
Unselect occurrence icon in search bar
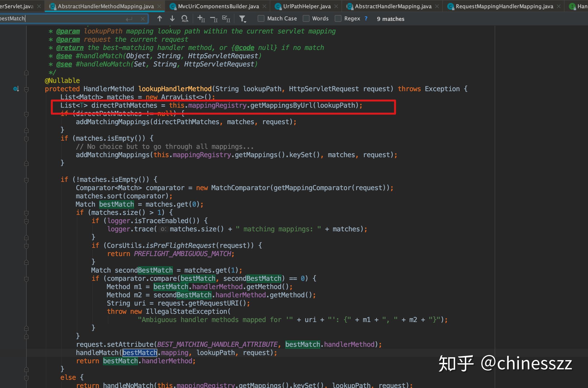(x=213, y=19)
